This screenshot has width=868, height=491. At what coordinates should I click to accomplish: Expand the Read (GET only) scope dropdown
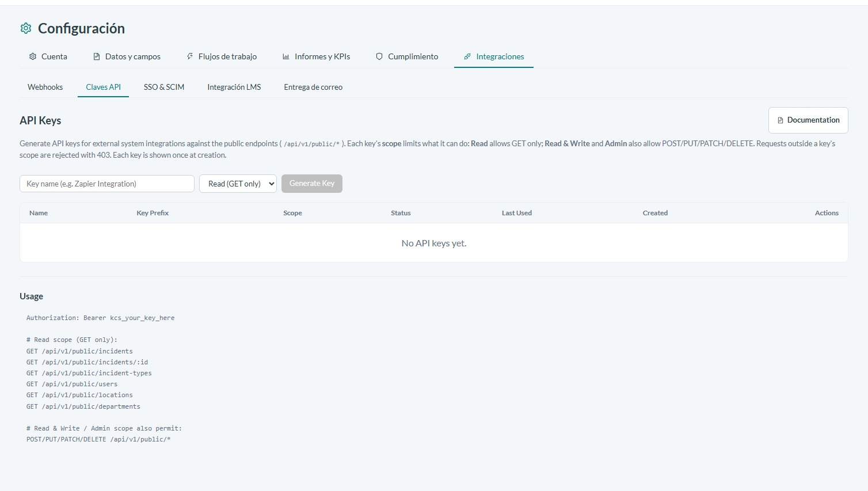pos(238,184)
